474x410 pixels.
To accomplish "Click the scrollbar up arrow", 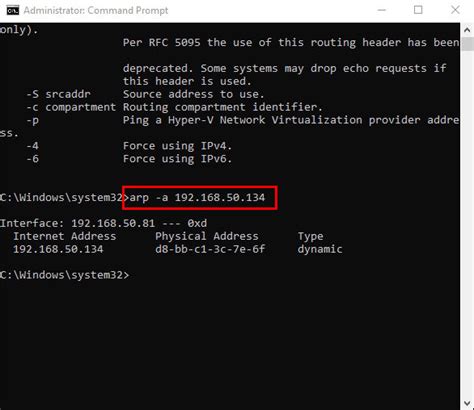I will pos(467,30).
